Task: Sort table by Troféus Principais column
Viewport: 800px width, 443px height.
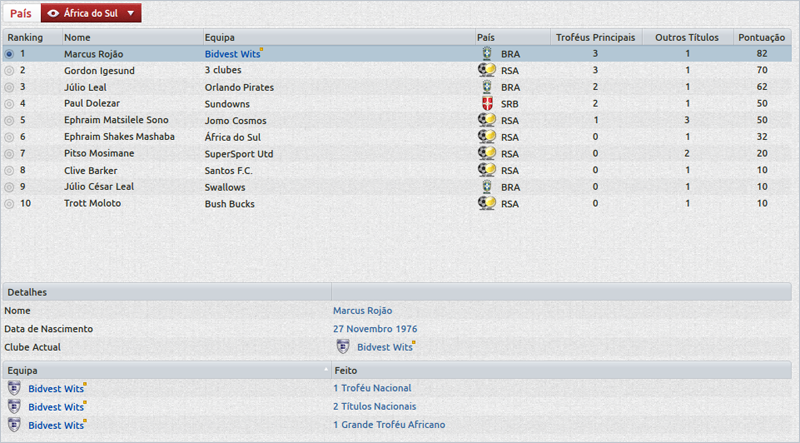Action: (x=595, y=37)
